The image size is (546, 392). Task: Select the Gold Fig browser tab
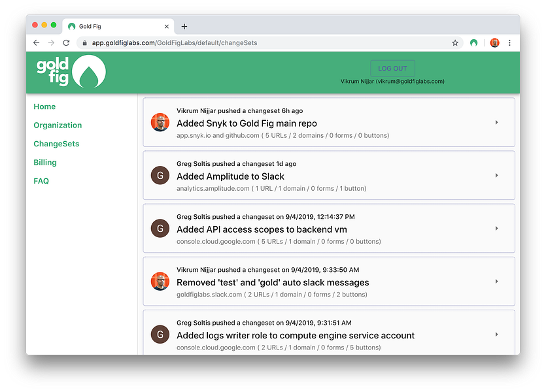coord(118,26)
